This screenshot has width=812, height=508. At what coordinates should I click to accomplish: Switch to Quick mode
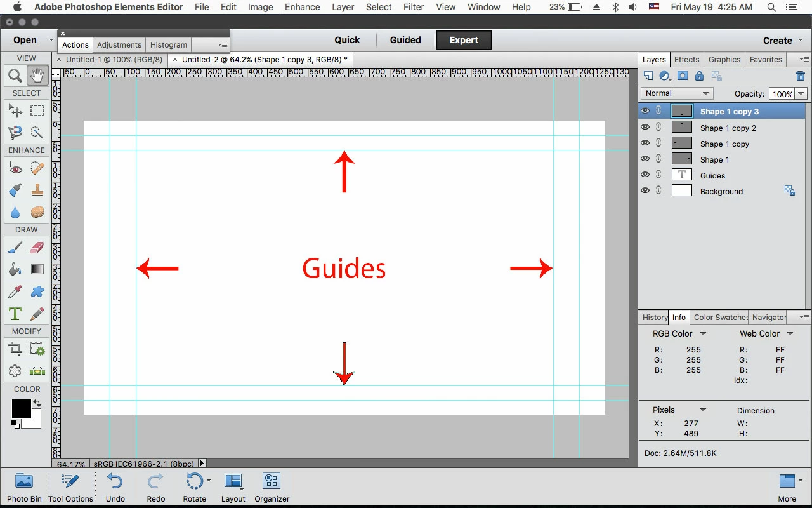click(347, 40)
